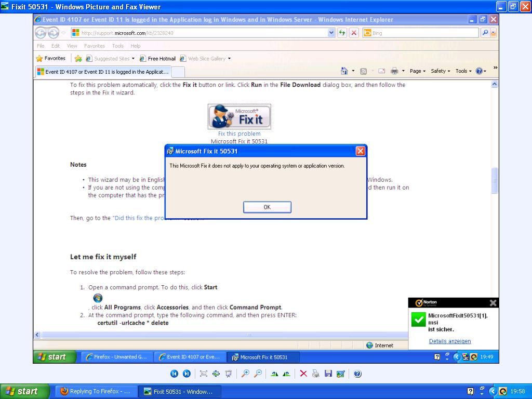The image size is (532, 399).
Task: Open Picture Viewer help icon
Action: point(357,374)
